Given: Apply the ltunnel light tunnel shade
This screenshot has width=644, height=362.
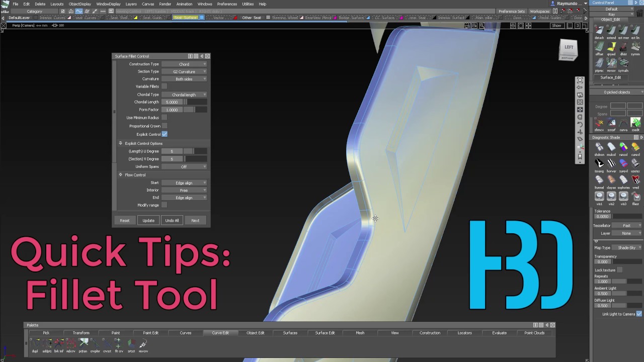Looking at the screenshot, I should tap(599, 181).
